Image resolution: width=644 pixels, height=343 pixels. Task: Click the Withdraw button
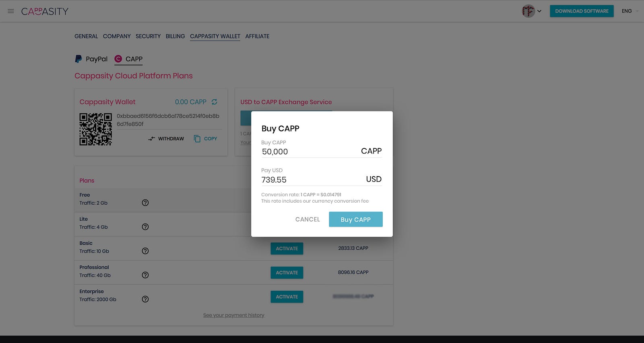(x=166, y=139)
